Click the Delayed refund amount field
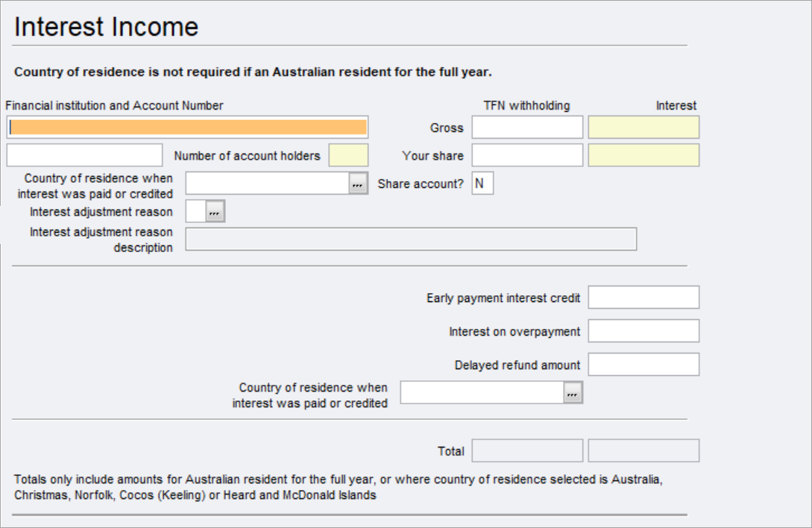 tap(643, 364)
